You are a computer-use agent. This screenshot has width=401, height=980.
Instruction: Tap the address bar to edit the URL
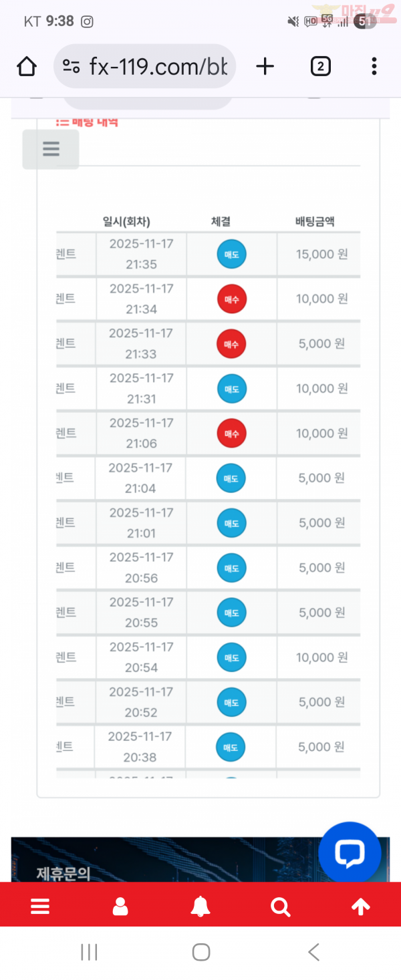coord(154,66)
